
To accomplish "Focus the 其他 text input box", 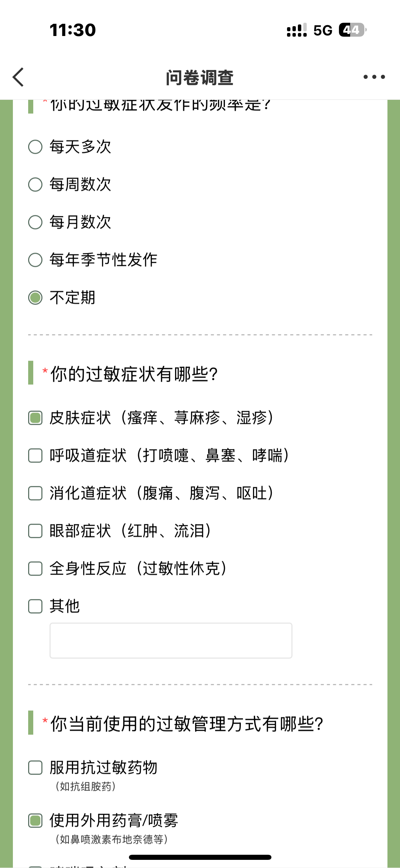I will [x=171, y=641].
